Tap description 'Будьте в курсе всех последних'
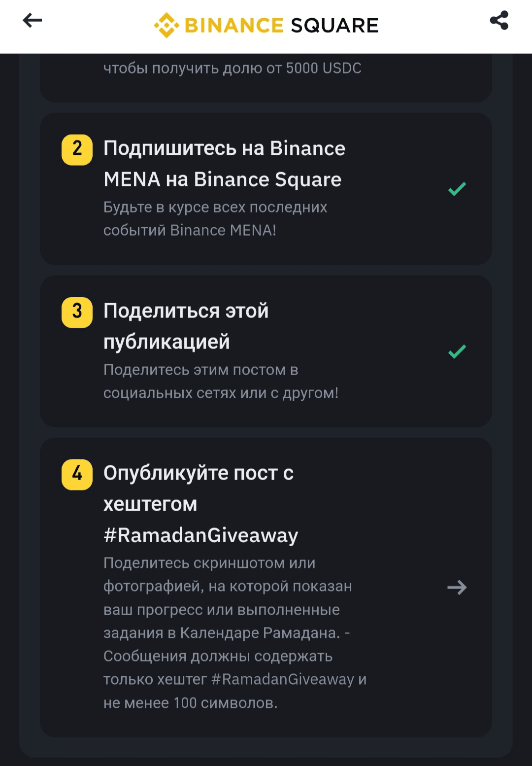The height and width of the screenshot is (766, 532). coord(215,207)
